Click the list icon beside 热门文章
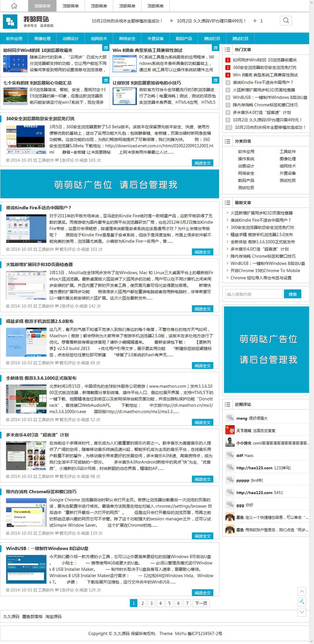 [227, 50]
